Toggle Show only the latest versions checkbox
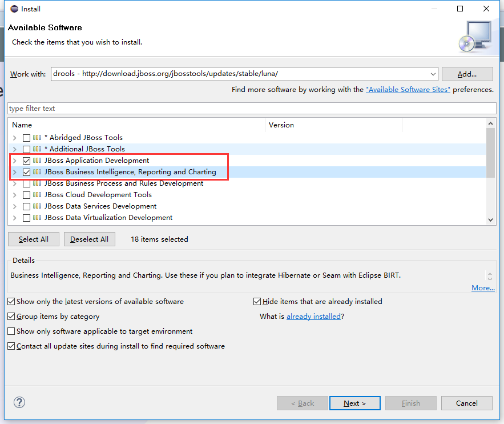Screen dimensions: 504x424 11,302
